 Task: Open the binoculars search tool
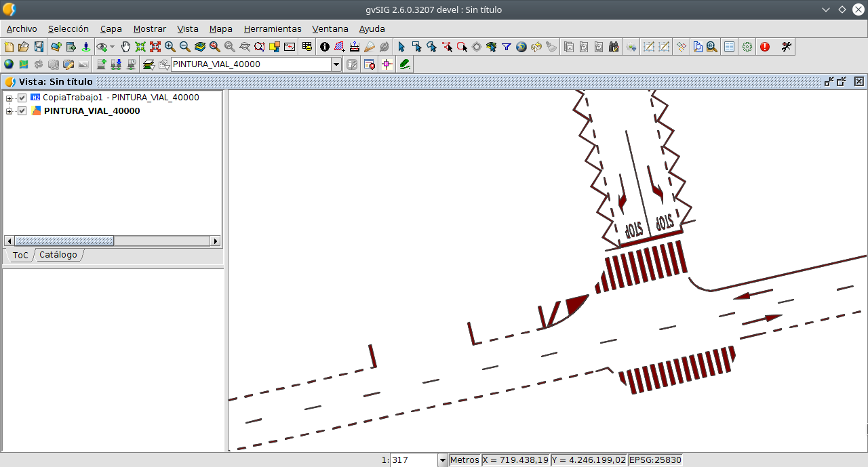pos(614,47)
